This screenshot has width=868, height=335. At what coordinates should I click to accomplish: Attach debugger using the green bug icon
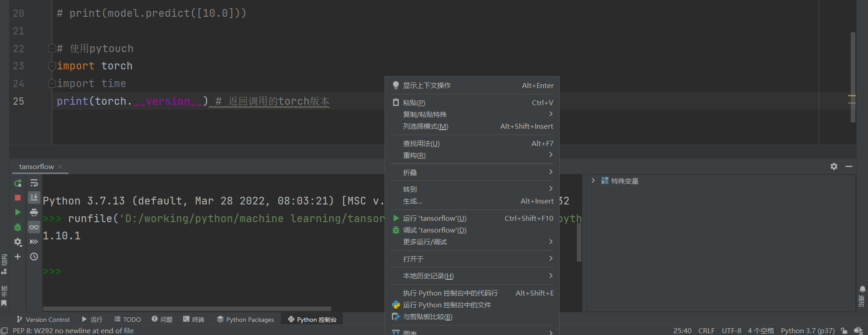[x=18, y=227]
